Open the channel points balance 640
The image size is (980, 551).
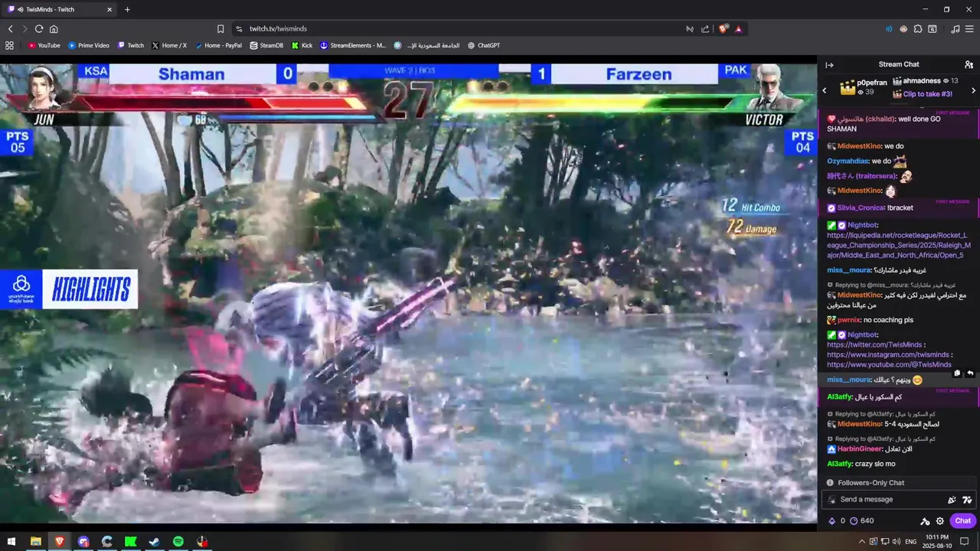(x=862, y=521)
